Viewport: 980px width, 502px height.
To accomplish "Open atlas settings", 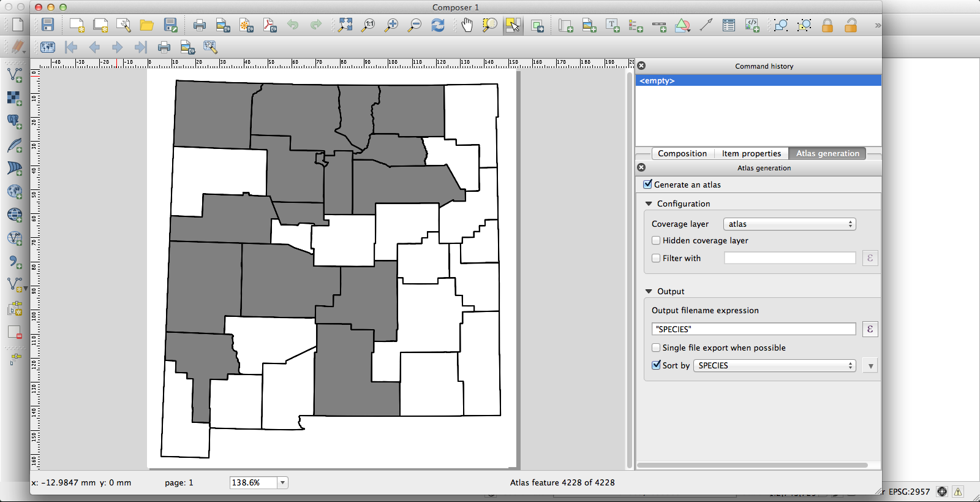I will (x=210, y=47).
